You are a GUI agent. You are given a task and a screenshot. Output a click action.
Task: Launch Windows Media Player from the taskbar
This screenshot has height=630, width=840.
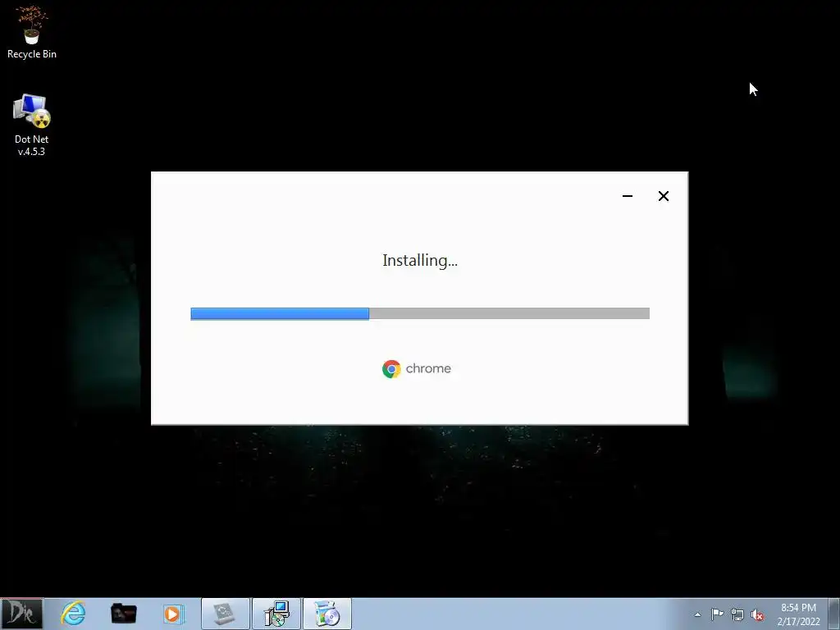pyautogui.click(x=173, y=614)
